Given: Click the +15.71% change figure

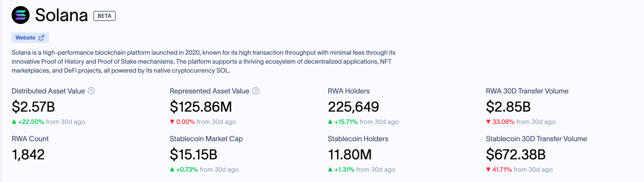Looking at the screenshot, I should pyautogui.click(x=346, y=122).
